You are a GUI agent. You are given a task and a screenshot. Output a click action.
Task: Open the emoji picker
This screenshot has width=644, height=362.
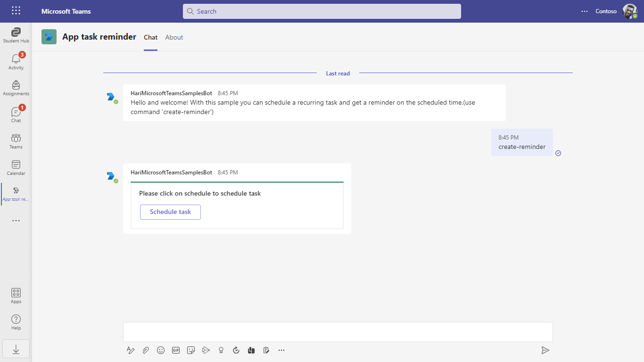161,350
